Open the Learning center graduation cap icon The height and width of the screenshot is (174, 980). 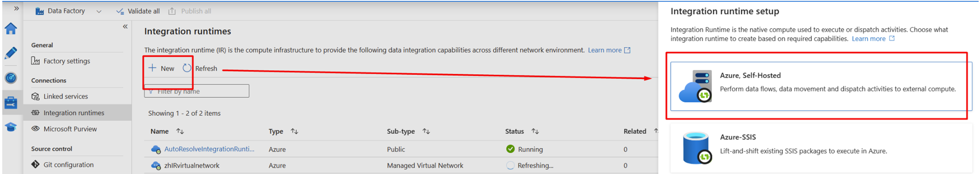pyautogui.click(x=11, y=127)
